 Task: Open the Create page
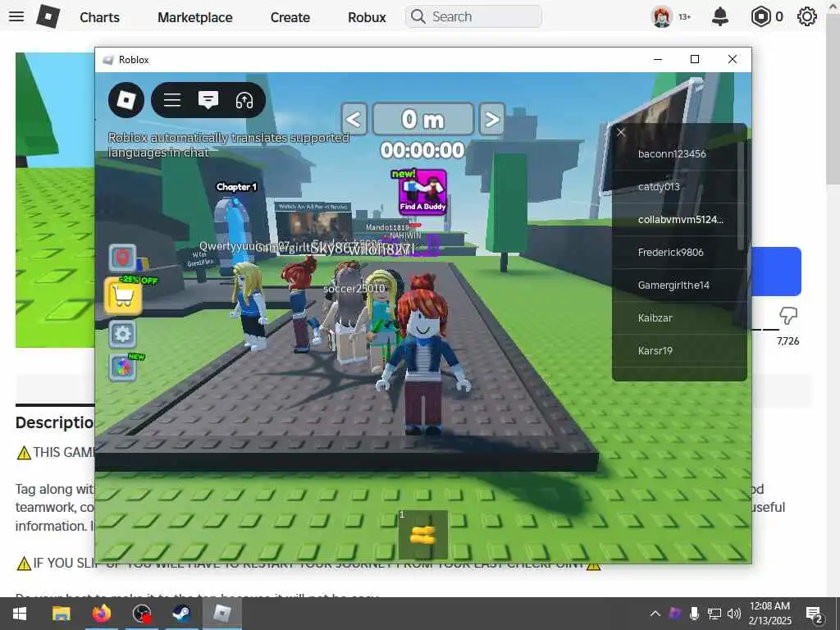pos(290,17)
